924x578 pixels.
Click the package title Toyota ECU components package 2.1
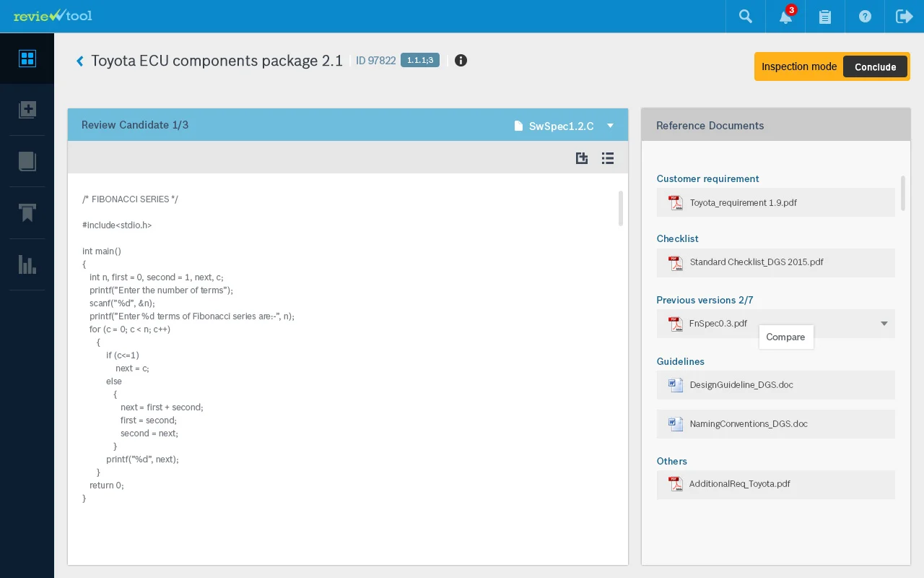click(x=217, y=61)
